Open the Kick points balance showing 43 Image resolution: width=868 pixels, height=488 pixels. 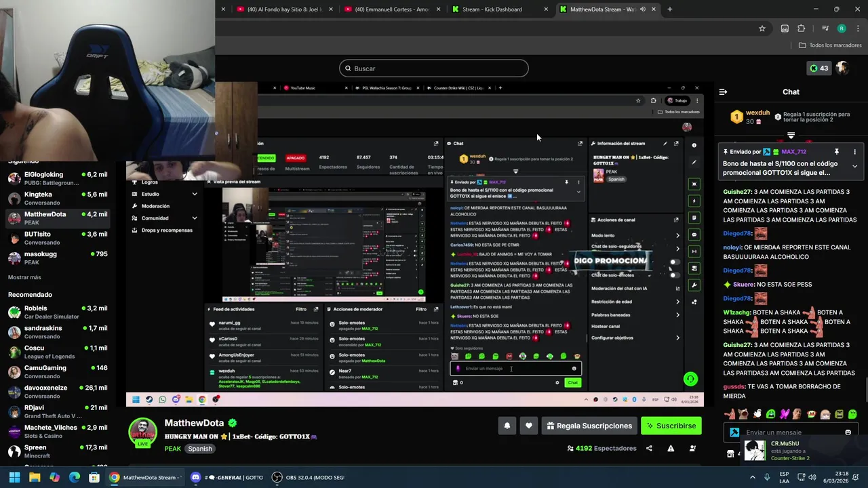818,68
